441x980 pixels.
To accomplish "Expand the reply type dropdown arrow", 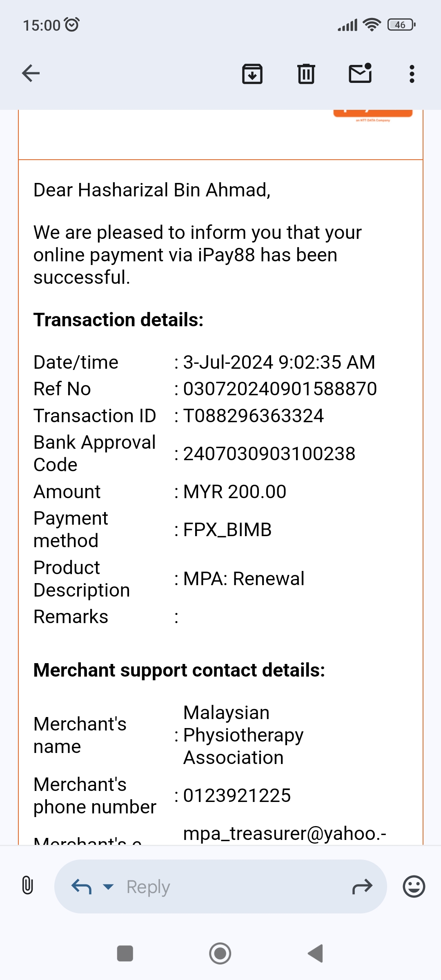I will pyautogui.click(x=108, y=886).
